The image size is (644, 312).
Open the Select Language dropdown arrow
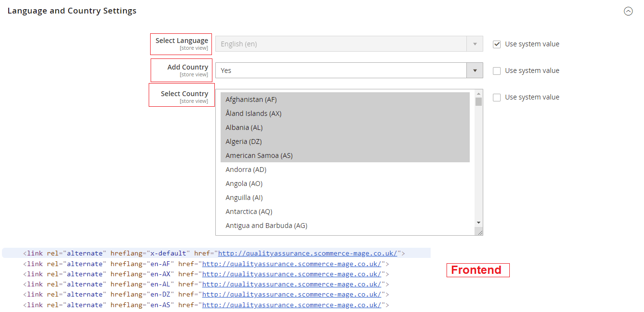click(475, 44)
